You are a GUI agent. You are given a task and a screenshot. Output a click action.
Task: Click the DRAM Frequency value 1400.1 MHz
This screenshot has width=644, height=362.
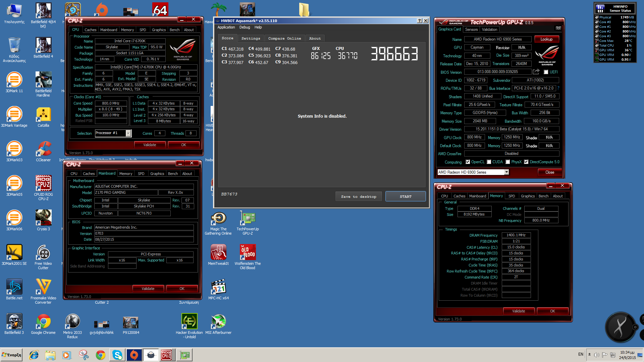[516, 235]
